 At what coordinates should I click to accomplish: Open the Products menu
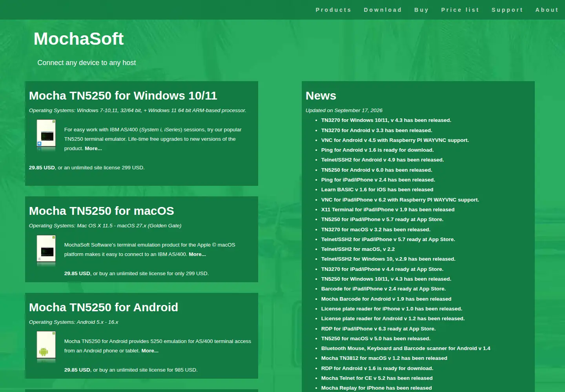tap(334, 10)
